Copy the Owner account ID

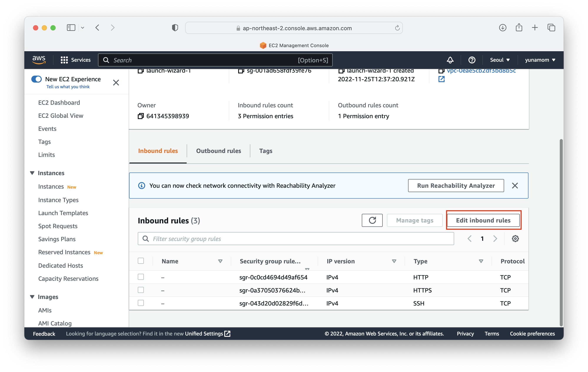141,116
